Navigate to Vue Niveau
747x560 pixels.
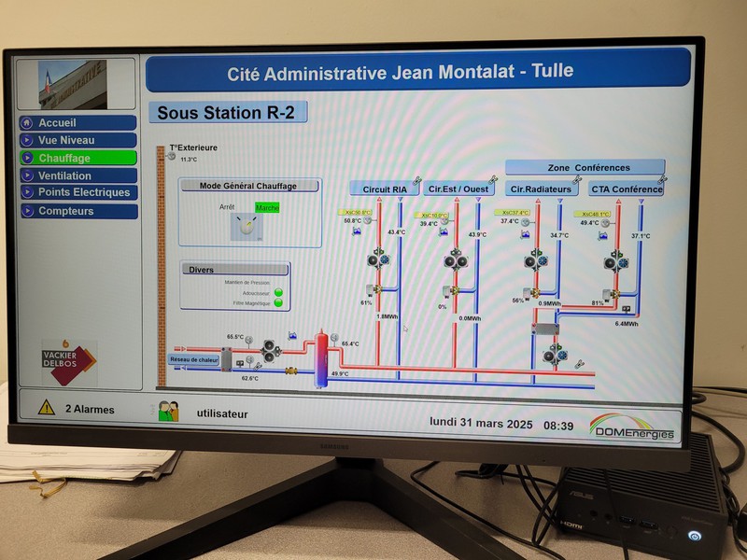tap(78, 140)
